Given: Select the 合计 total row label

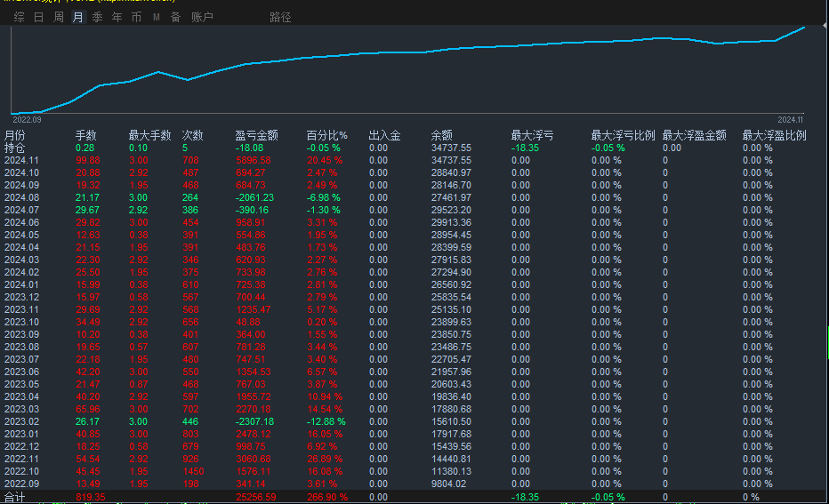Looking at the screenshot, I should coord(15,497).
